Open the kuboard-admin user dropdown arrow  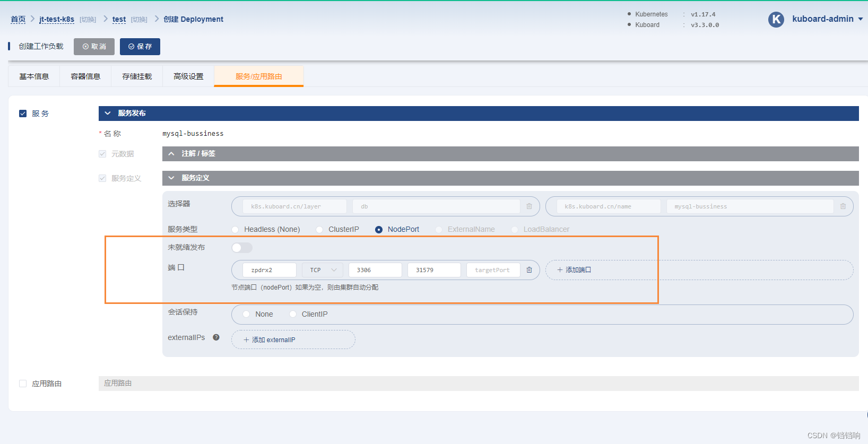(861, 19)
